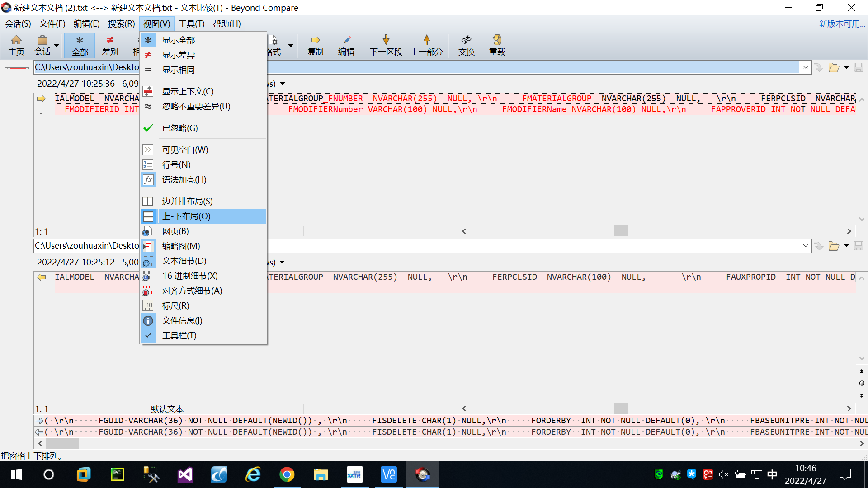Open the browse folder icon beside the top path
The height and width of the screenshot is (488, 868).
point(834,68)
